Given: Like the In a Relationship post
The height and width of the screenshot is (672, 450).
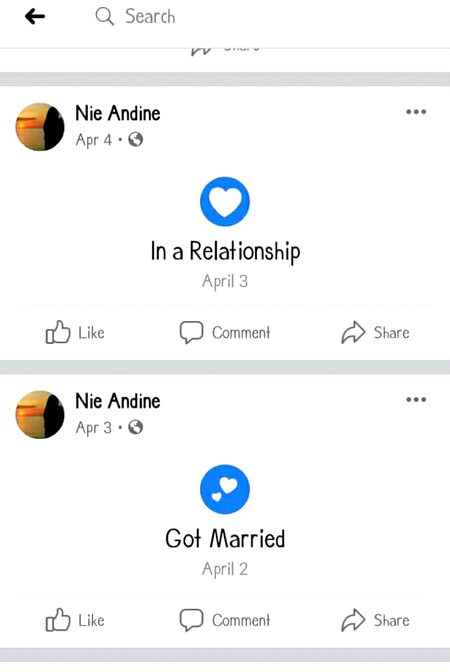Looking at the screenshot, I should pyautogui.click(x=75, y=333).
